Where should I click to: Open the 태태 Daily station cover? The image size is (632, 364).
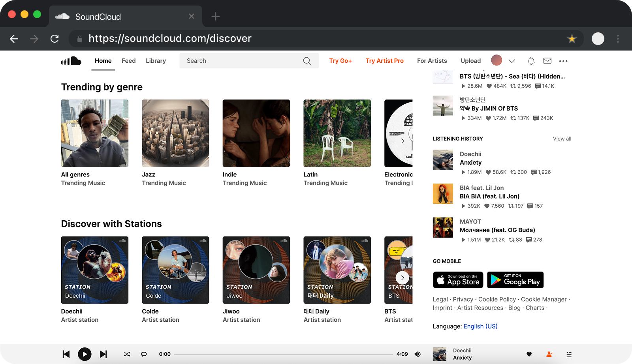(x=337, y=270)
